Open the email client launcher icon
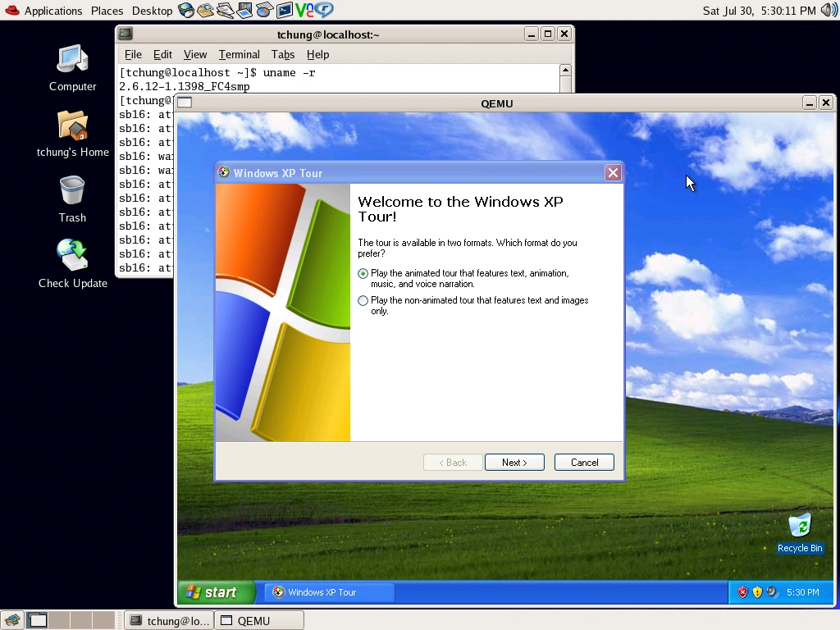Screen dimensions: 840x630 [206, 10]
